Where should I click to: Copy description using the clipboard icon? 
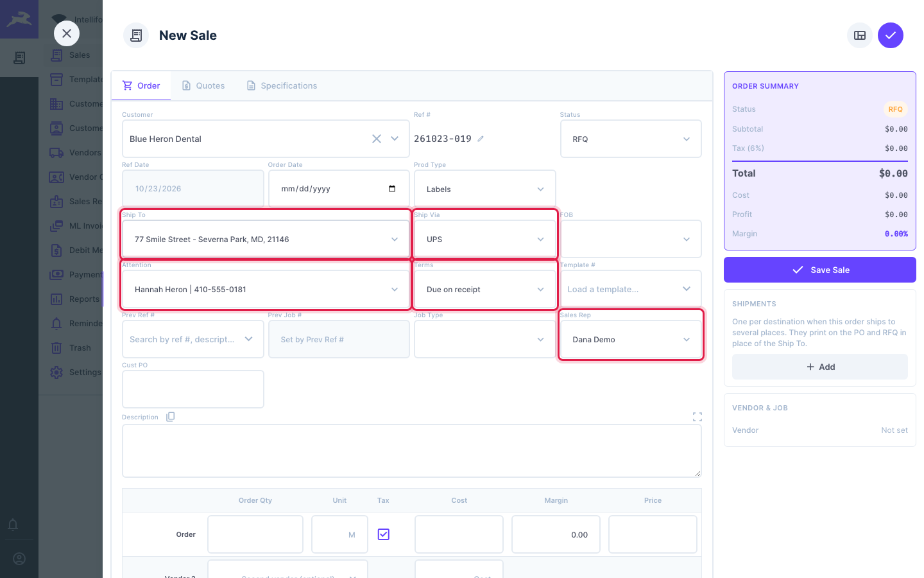click(x=170, y=417)
